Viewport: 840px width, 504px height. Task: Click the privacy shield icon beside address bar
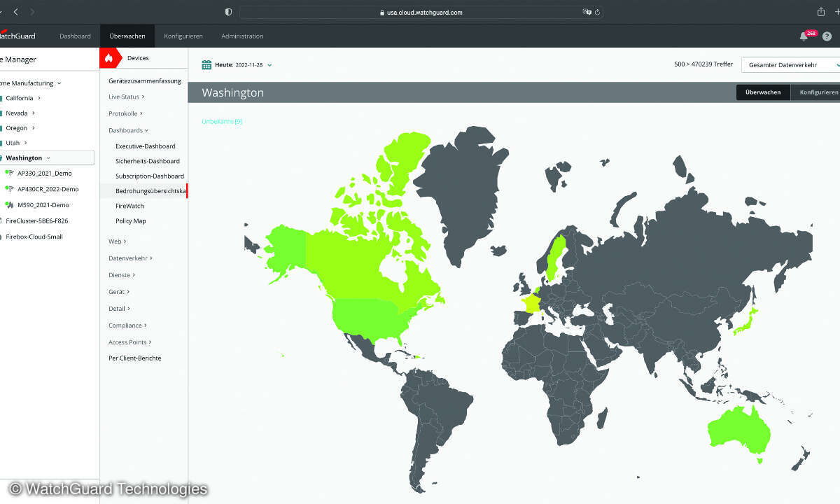tap(228, 12)
